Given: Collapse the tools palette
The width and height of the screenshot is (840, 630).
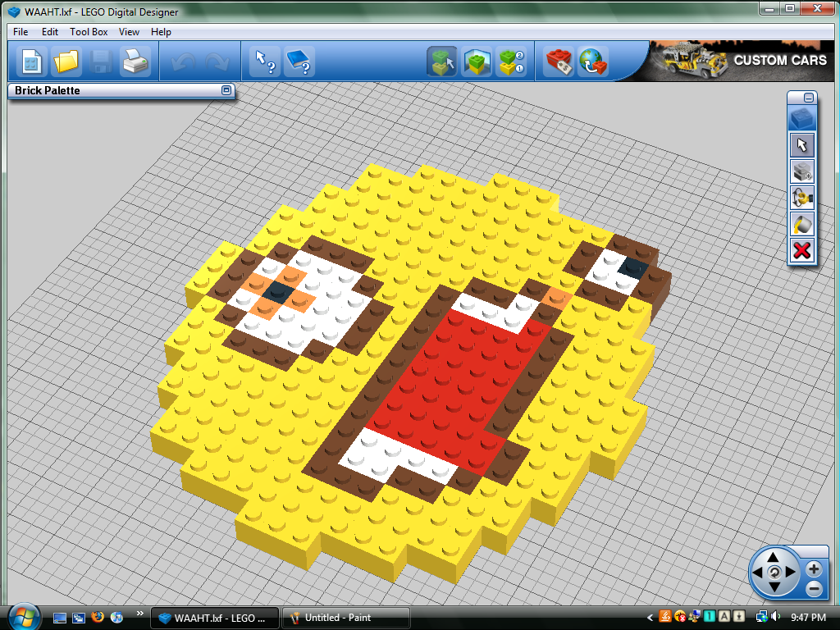Looking at the screenshot, I should point(808,98).
